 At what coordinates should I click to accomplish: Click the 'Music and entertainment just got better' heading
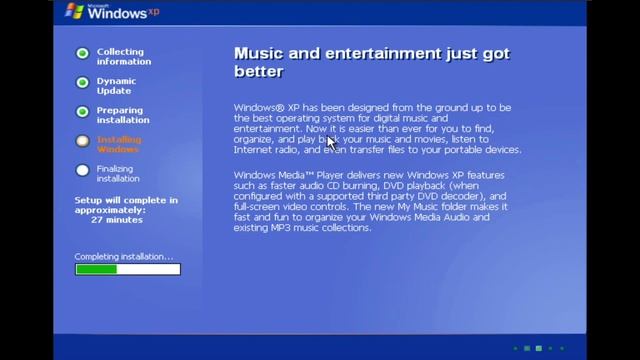pyautogui.click(x=372, y=62)
